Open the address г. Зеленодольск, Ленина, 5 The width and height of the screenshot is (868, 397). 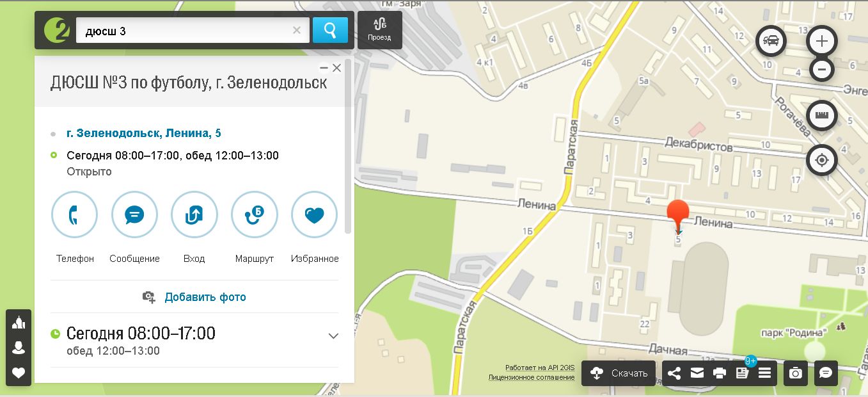[144, 133]
